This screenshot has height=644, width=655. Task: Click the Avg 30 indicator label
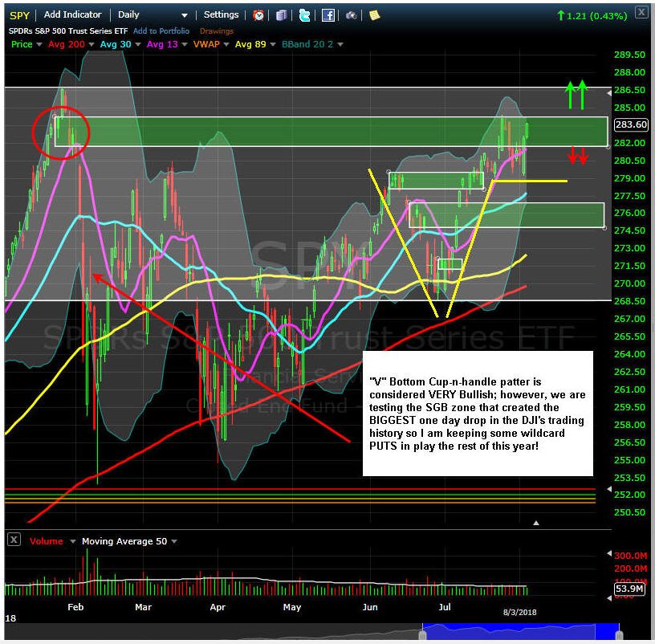(116, 44)
